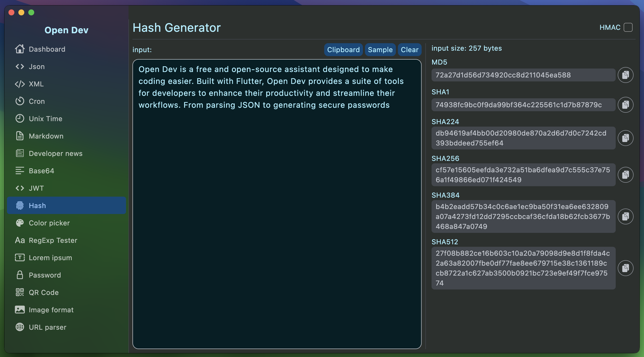This screenshot has height=357, width=644.
Task: Click the SHA1 output field
Action: point(523,105)
